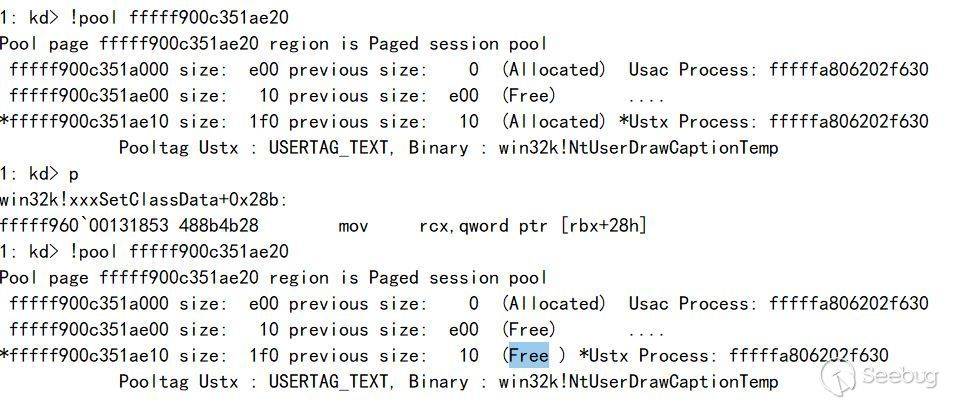Click the second listing's "fffff900c351ae00" free entry
Image resolution: width=966 pixels, height=404 pixels.
(89, 329)
